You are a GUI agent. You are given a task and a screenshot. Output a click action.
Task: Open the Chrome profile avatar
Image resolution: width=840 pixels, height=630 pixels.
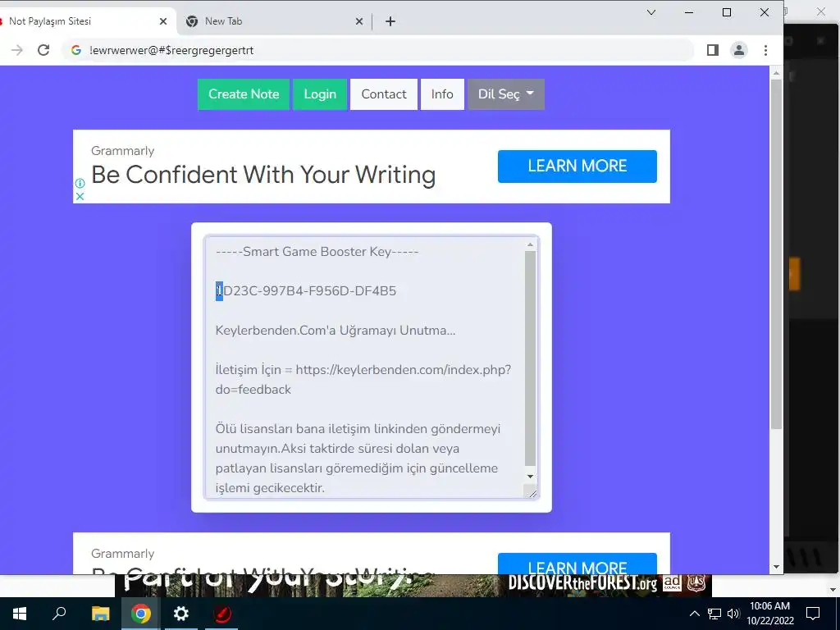[739, 50]
